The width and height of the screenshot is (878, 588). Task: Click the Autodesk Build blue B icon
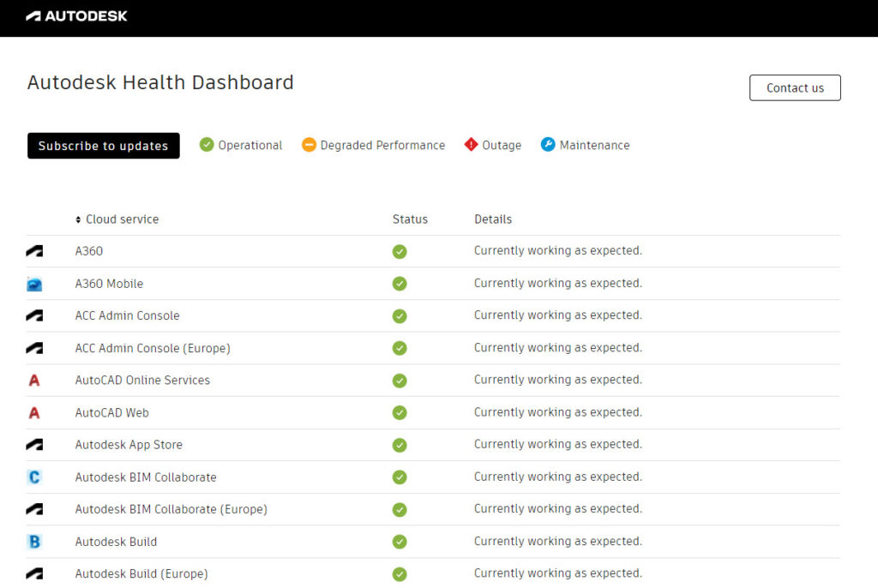34,542
